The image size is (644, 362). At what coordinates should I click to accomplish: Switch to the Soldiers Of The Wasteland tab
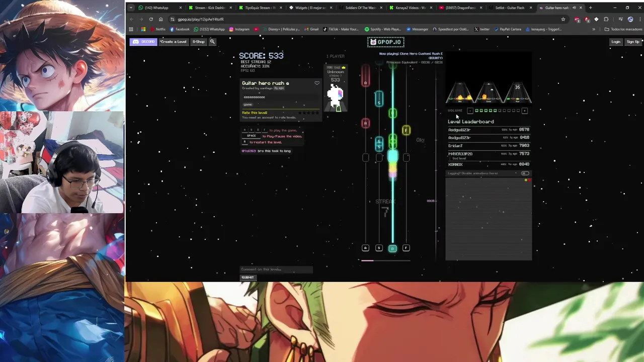[x=360, y=8]
